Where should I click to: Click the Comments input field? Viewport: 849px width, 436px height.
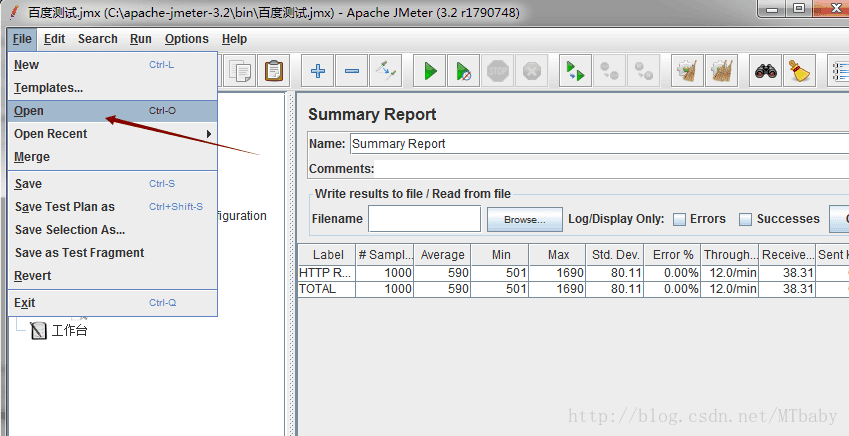[x=612, y=169]
